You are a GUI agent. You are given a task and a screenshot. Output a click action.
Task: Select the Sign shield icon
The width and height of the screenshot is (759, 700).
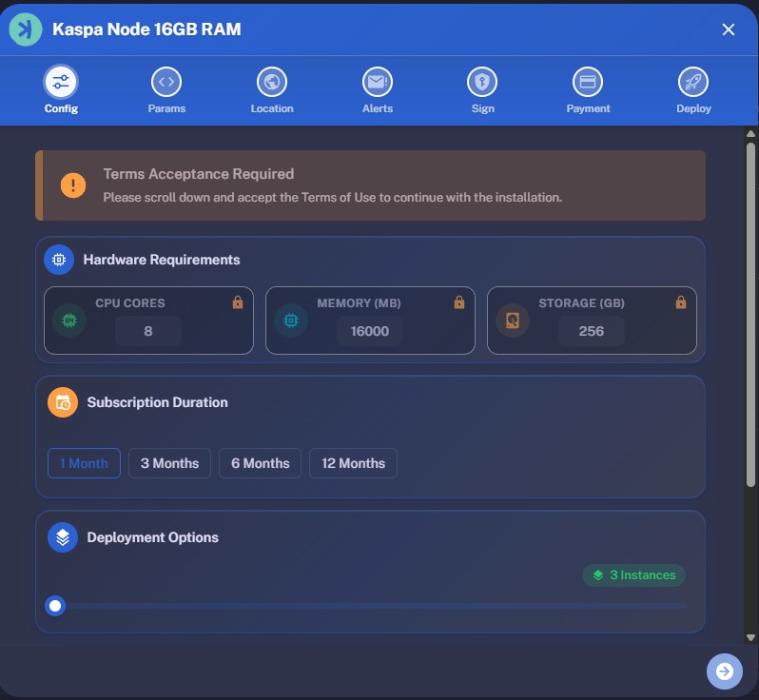click(x=482, y=83)
